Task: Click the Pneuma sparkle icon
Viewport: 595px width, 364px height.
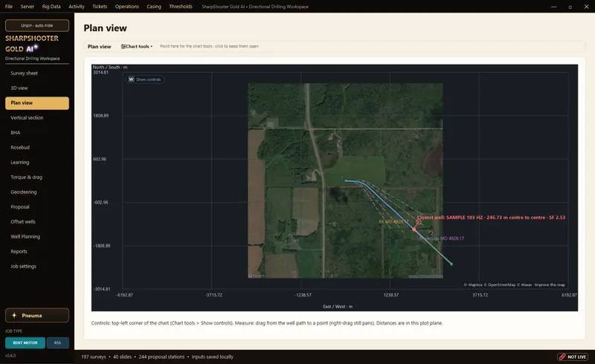Action: [14, 315]
